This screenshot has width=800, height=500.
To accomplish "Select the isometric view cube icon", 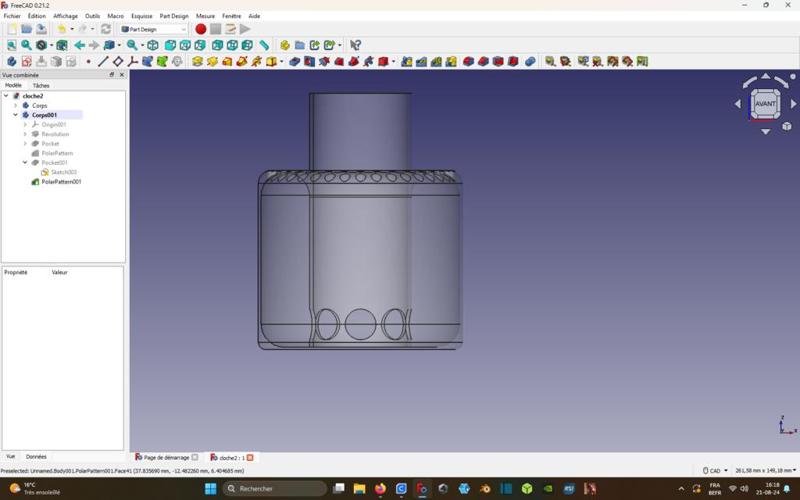I will click(x=153, y=45).
